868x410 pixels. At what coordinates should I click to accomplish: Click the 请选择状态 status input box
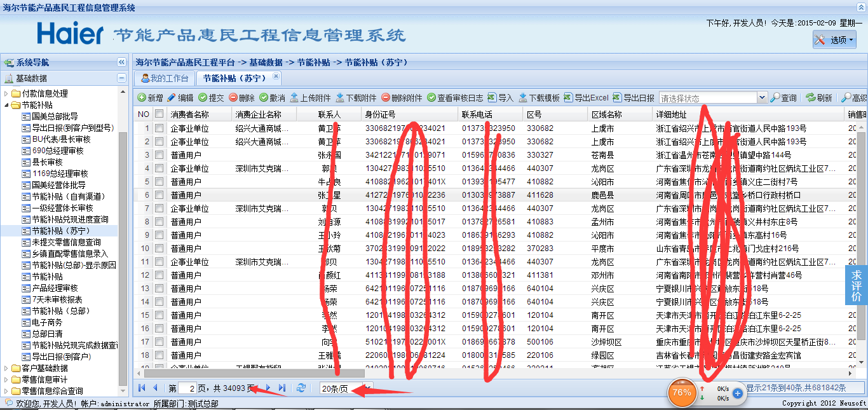pyautogui.click(x=708, y=98)
